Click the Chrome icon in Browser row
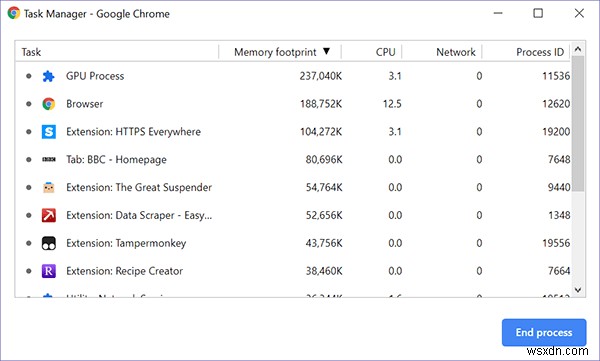Viewport: 600px width, 361px height. tap(49, 104)
